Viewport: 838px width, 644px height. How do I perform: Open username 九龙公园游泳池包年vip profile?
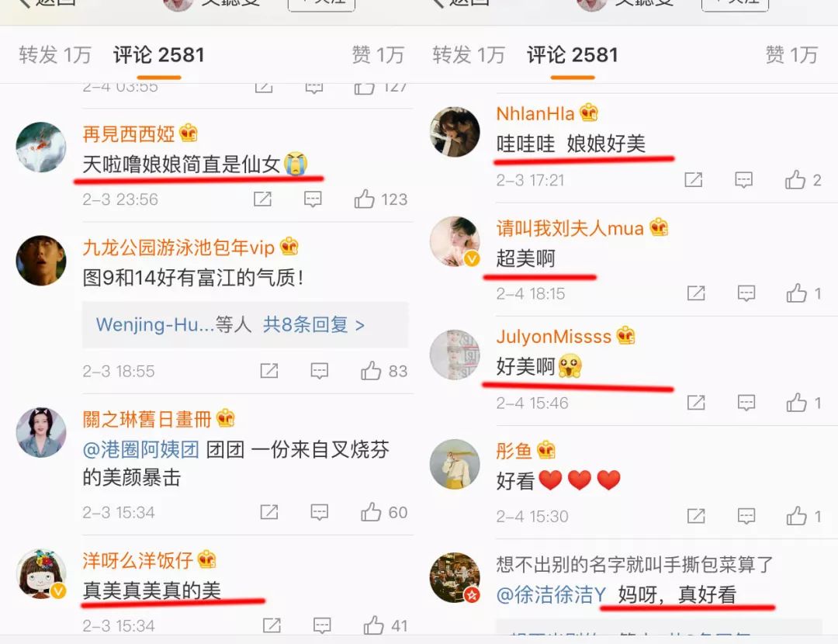(178, 248)
